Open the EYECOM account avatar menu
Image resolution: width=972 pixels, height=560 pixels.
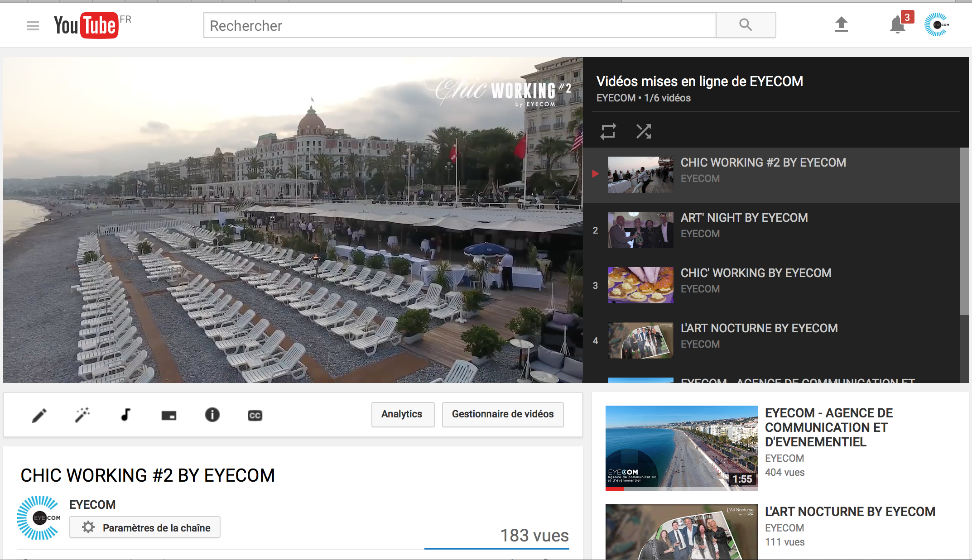coord(936,25)
